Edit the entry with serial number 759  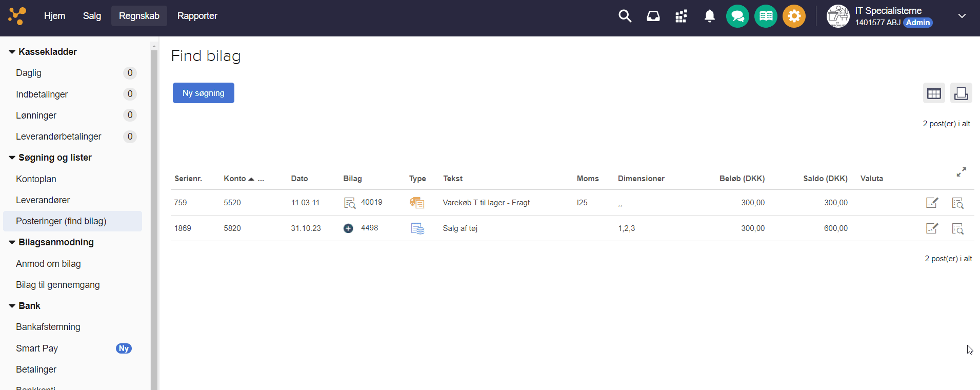point(932,203)
